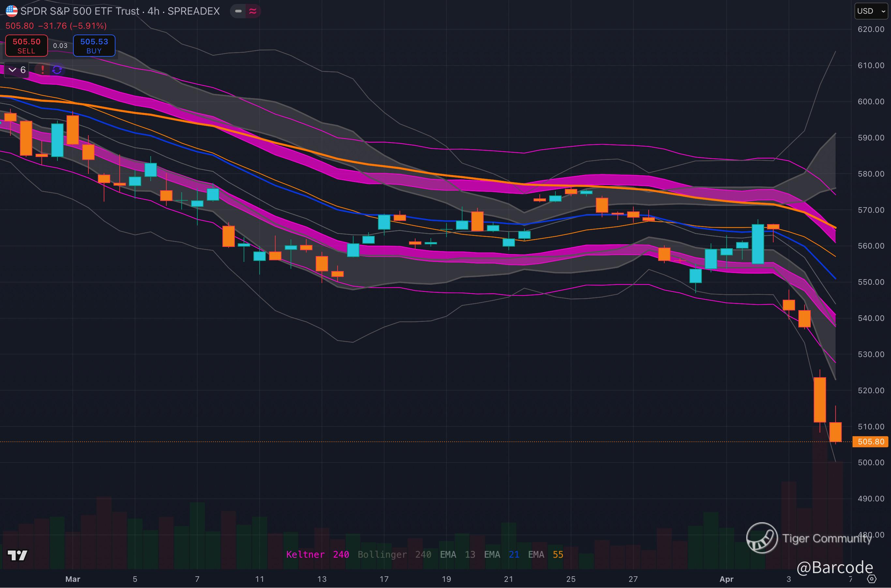
Task: Open chart settings hexagon gear icon
Action: point(871,579)
